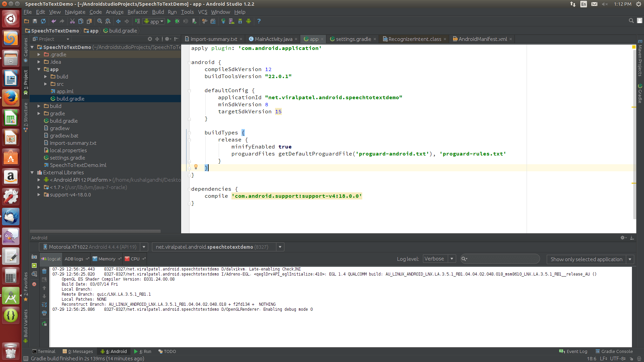Viewport: 644px width, 362px height.
Task: Open Show only selected application dropdown
Action: click(x=590, y=259)
